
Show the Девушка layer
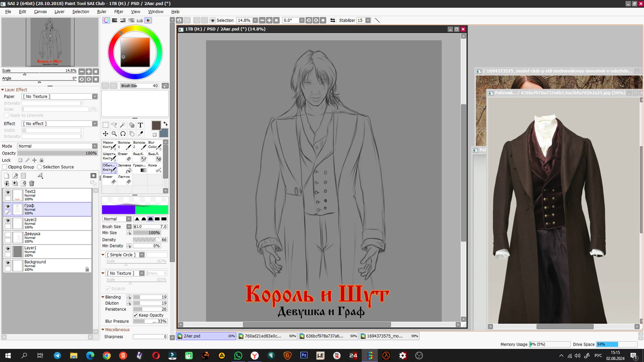click(8, 235)
